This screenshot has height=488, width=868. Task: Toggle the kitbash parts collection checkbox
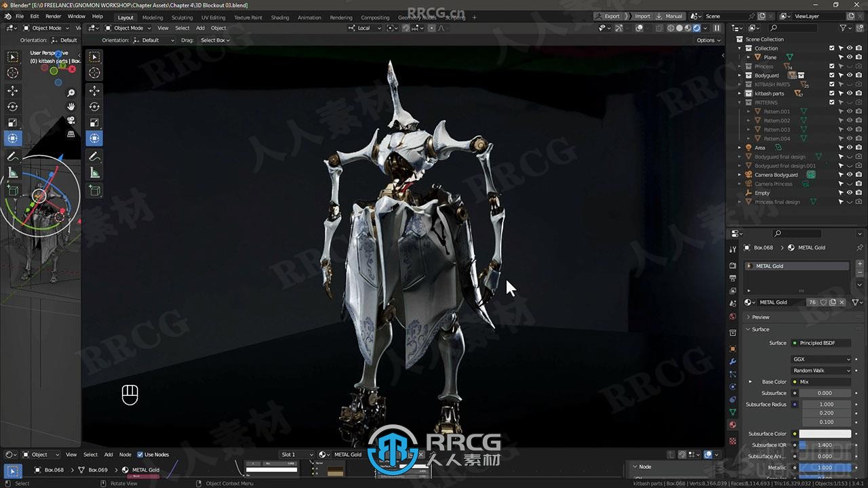pos(832,94)
